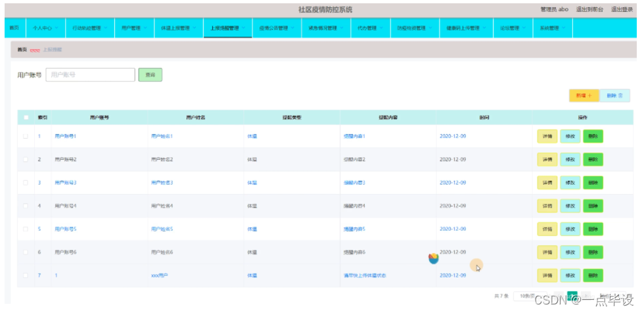The image size is (644, 313).
Task: Expand the 防疫物资管理 menu
Action: [415, 28]
